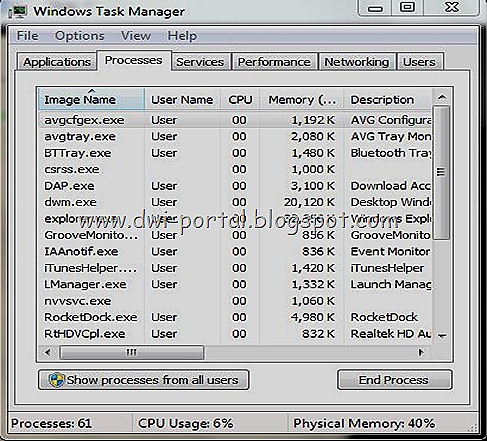Click the horizontal scrollbar right arrow
The height and width of the screenshot is (441, 487).
coord(421,352)
